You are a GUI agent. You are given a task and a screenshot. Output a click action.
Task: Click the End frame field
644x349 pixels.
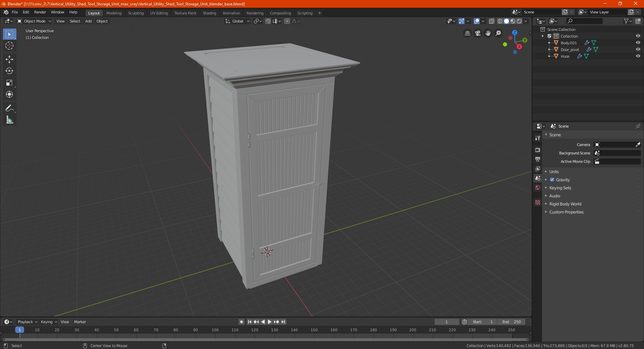(511, 322)
